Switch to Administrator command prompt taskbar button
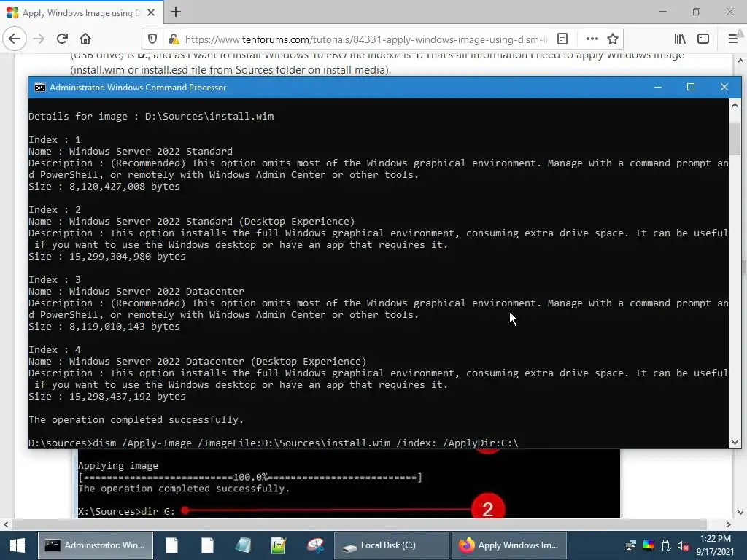Screen dimensions: 747x560 pyautogui.click(x=96, y=545)
